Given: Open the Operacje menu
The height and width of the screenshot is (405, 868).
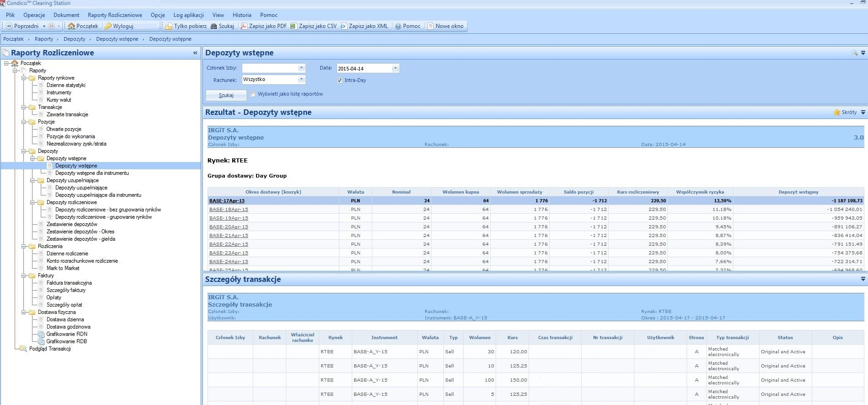Looking at the screenshot, I should pos(34,15).
